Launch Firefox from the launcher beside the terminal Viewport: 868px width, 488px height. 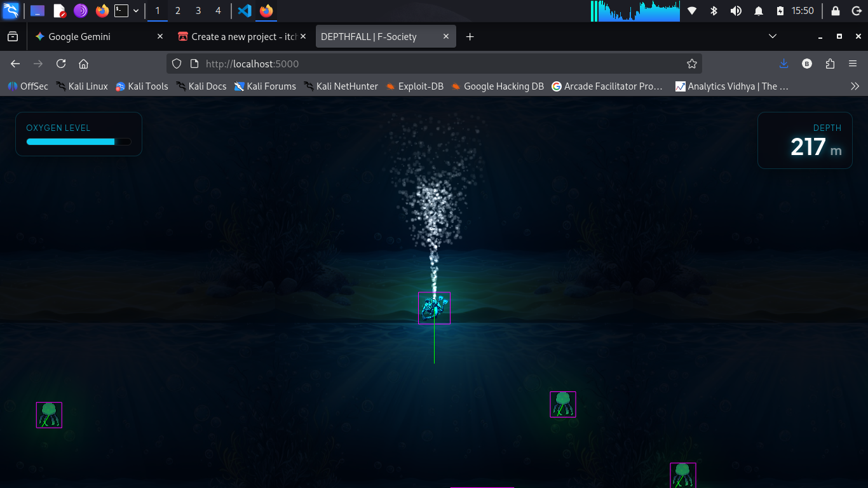(102, 11)
